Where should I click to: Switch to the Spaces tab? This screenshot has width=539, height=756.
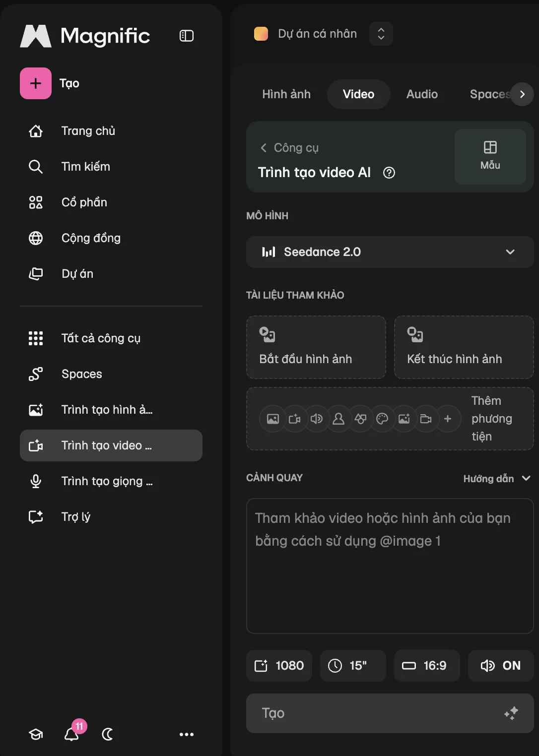point(489,94)
